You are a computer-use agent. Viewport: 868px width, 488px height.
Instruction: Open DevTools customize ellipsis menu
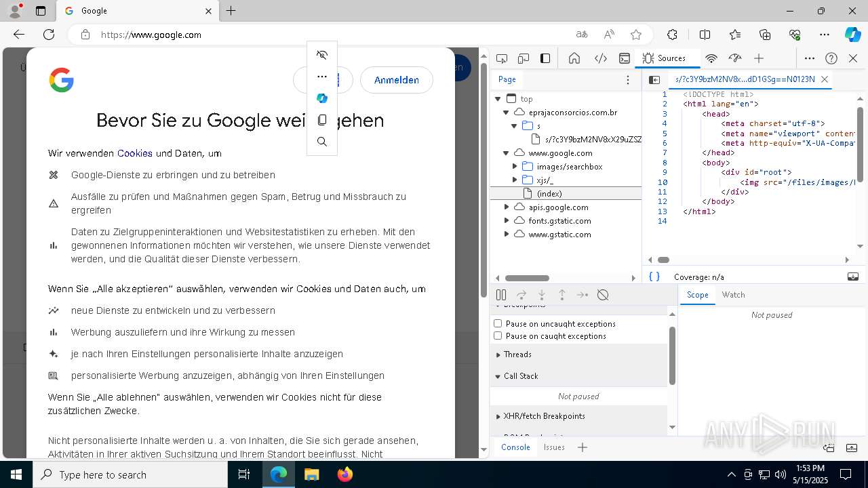click(810, 58)
